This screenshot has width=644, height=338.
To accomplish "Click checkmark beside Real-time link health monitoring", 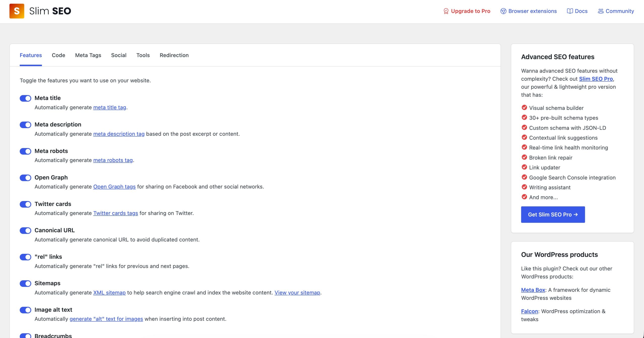I will [x=524, y=147].
